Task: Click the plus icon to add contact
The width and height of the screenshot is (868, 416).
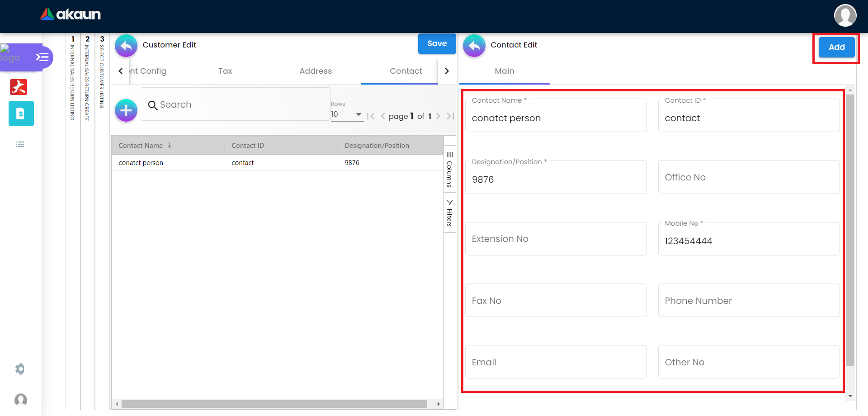Action: (x=126, y=110)
